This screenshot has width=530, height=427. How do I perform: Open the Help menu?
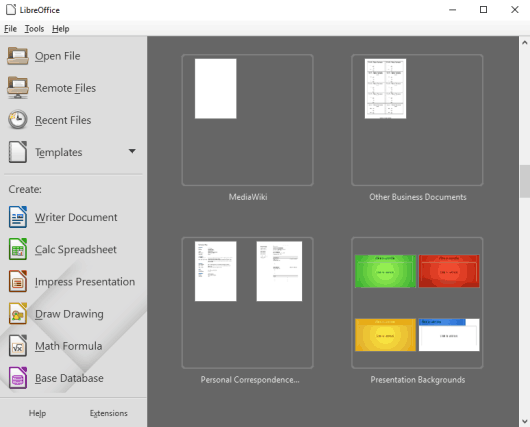pyautogui.click(x=61, y=29)
